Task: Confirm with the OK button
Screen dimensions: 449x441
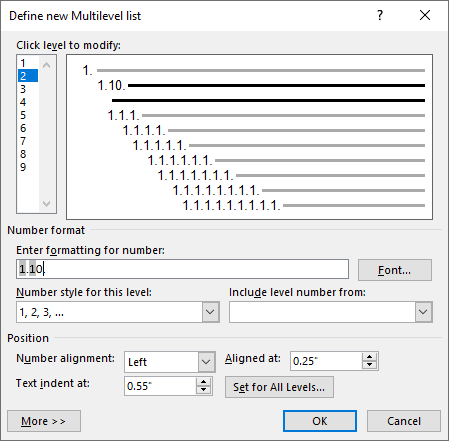Action: coord(320,421)
